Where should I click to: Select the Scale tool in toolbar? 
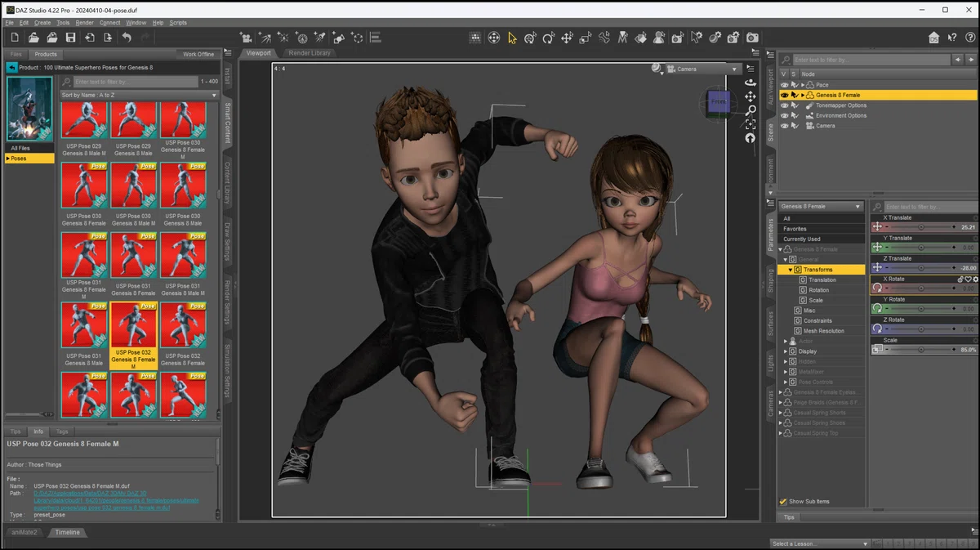pos(586,38)
